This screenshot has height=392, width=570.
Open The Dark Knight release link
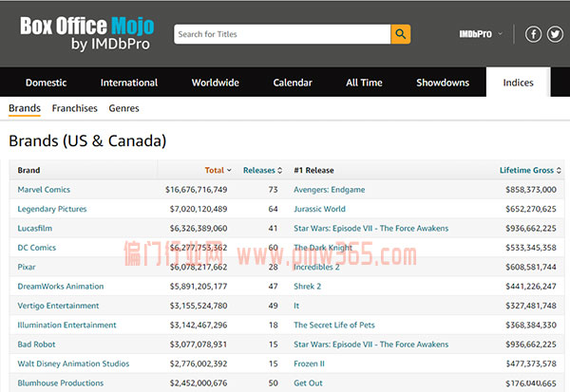(x=323, y=248)
